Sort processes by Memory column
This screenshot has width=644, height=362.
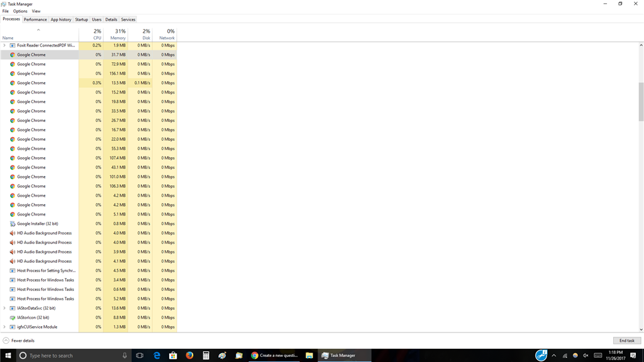[116, 34]
